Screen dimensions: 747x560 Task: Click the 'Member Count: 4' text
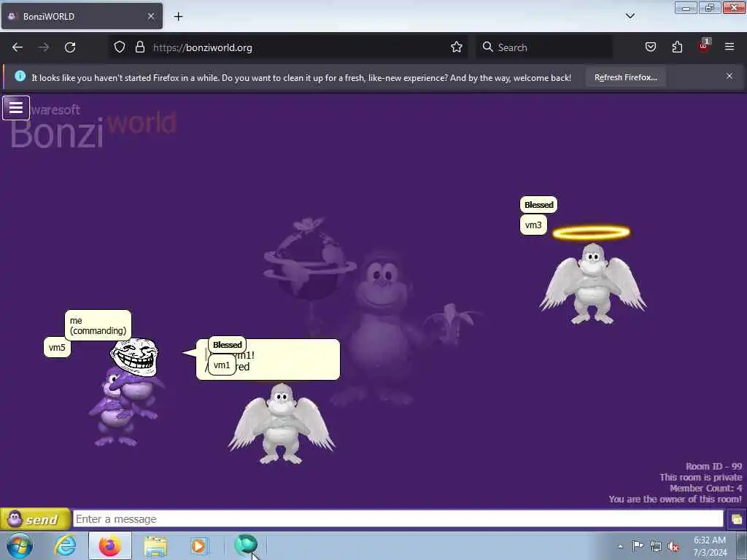pyautogui.click(x=705, y=489)
